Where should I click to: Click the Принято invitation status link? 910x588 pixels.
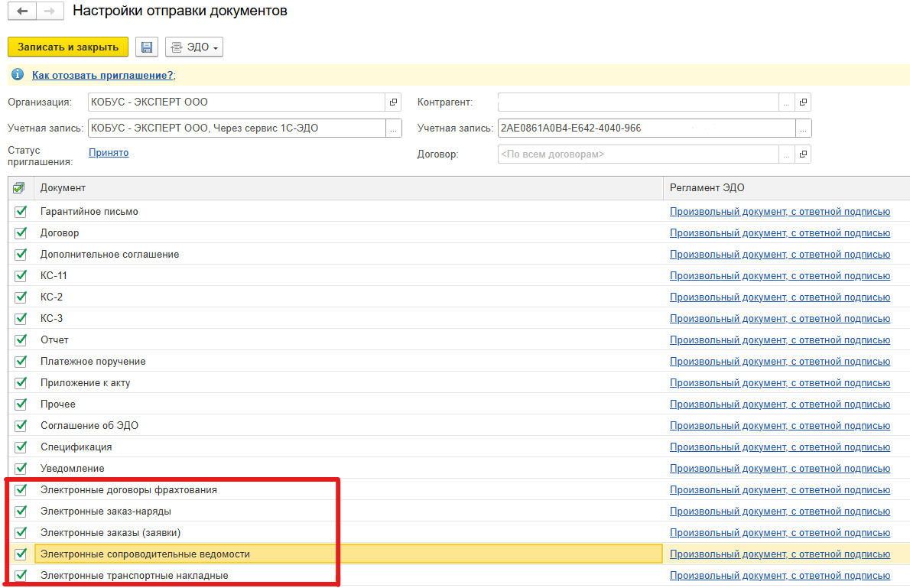pos(109,153)
